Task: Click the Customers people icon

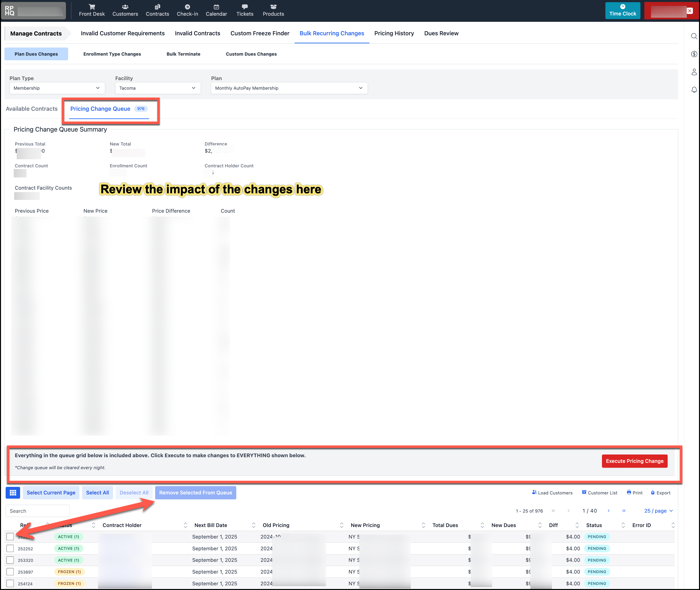Action: (125, 7)
